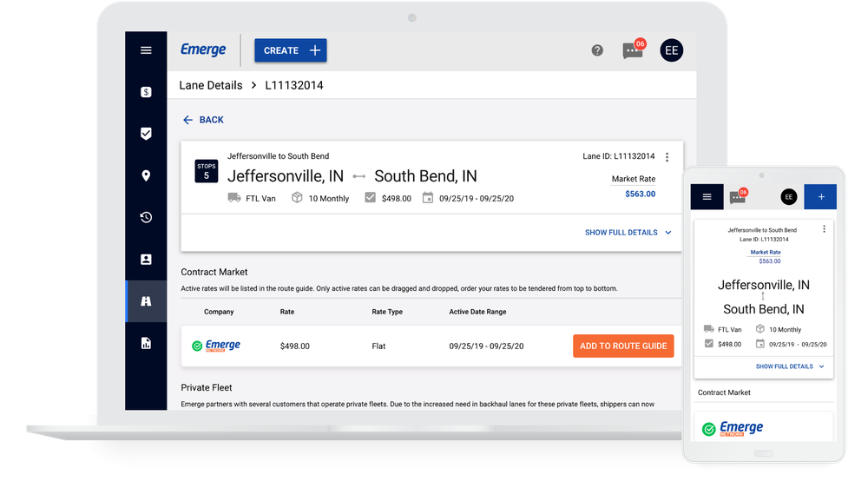Open the hamburger menu on the tablet
Screen dimensions: 868x488
point(707,196)
